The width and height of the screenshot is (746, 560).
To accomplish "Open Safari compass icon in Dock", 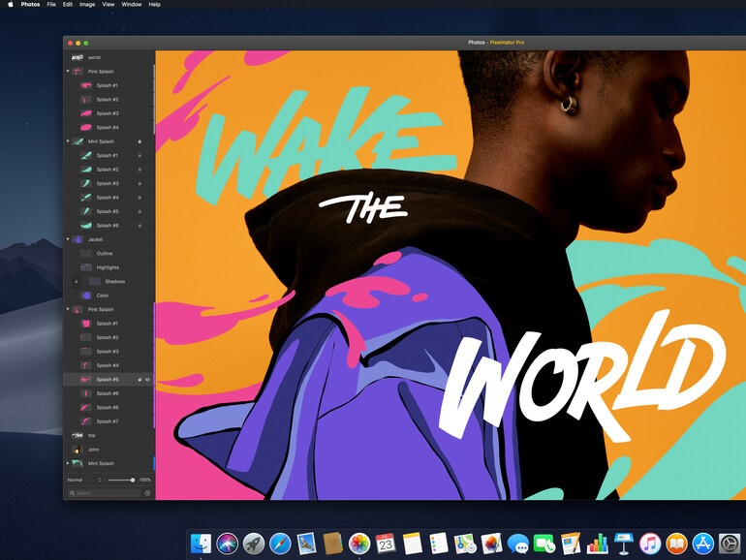I will [280, 544].
